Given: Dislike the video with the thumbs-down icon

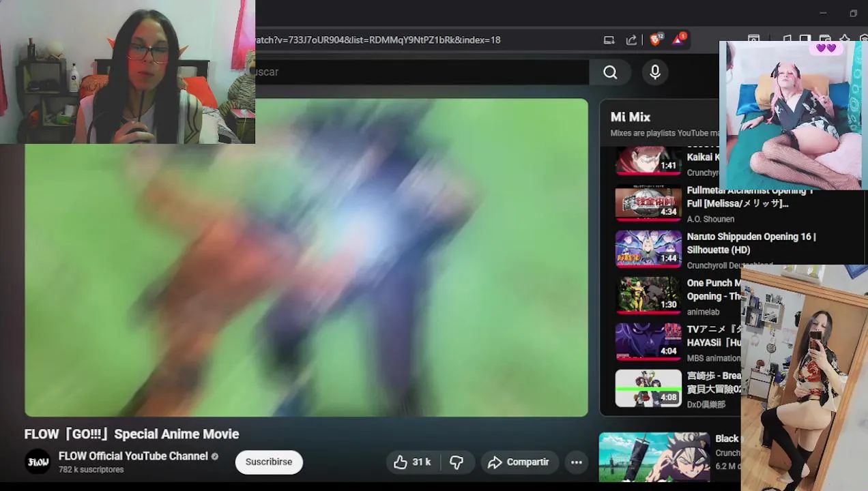Looking at the screenshot, I should pyautogui.click(x=457, y=462).
